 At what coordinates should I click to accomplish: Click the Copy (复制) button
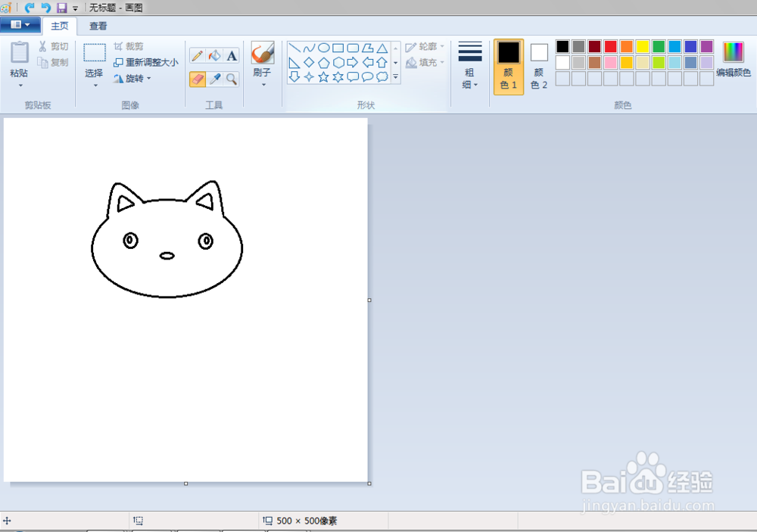tap(54, 62)
